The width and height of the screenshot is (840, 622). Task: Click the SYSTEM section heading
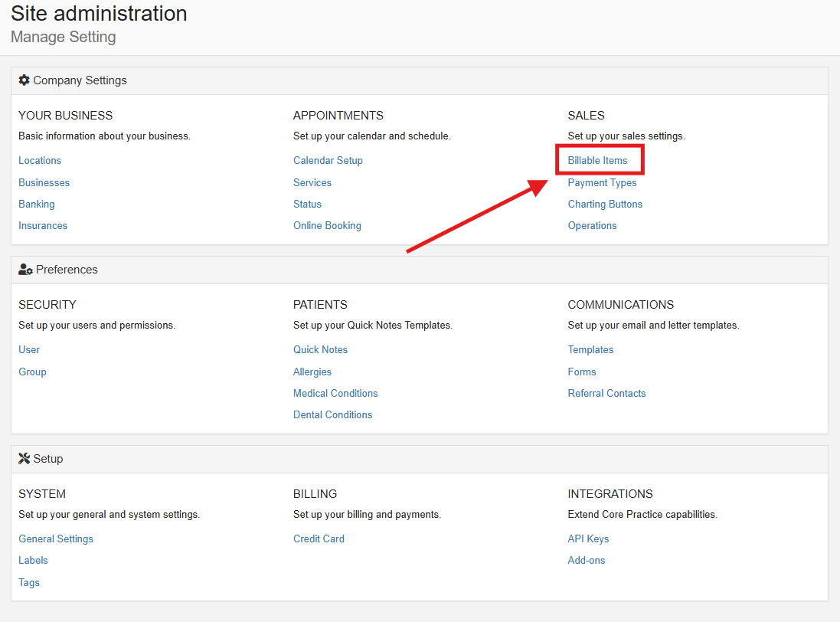point(42,494)
